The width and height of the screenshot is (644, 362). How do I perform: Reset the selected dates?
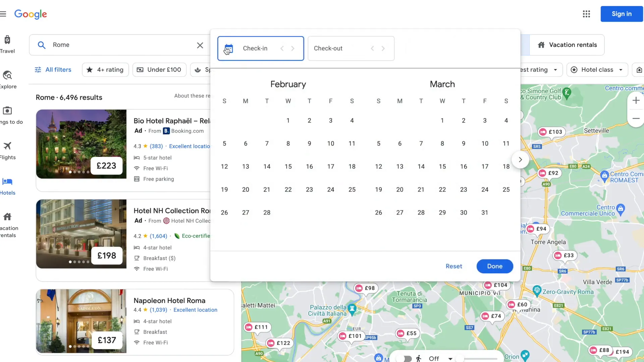454,266
